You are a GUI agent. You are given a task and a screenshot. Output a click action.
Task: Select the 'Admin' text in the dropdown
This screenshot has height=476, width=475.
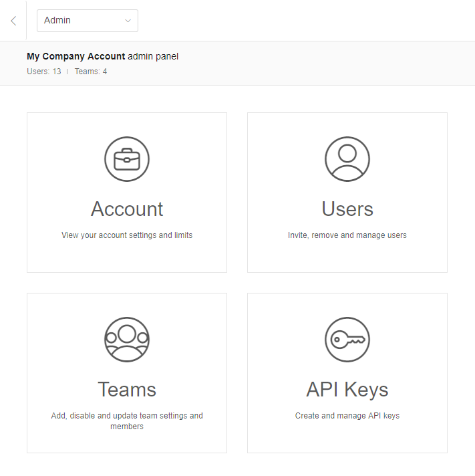tap(57, 21)
